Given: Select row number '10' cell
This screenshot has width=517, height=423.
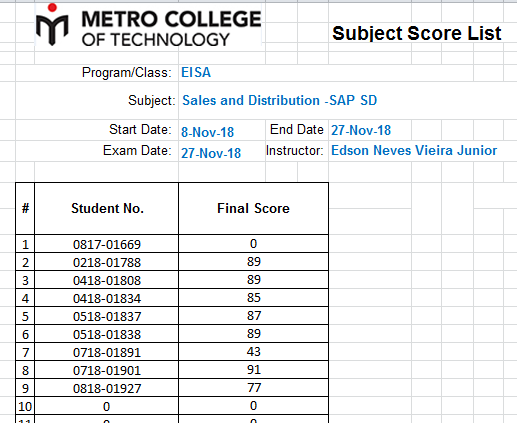Looking at the screenshot, I should (25, 406).
